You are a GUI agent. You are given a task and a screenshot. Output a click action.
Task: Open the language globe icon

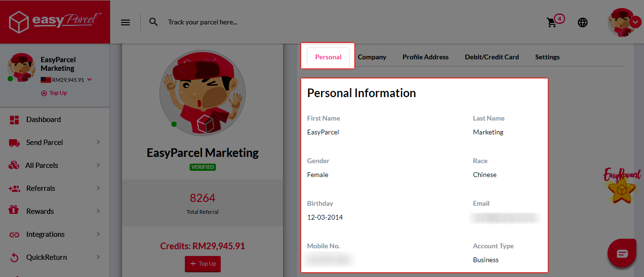[x=583, y=22]
